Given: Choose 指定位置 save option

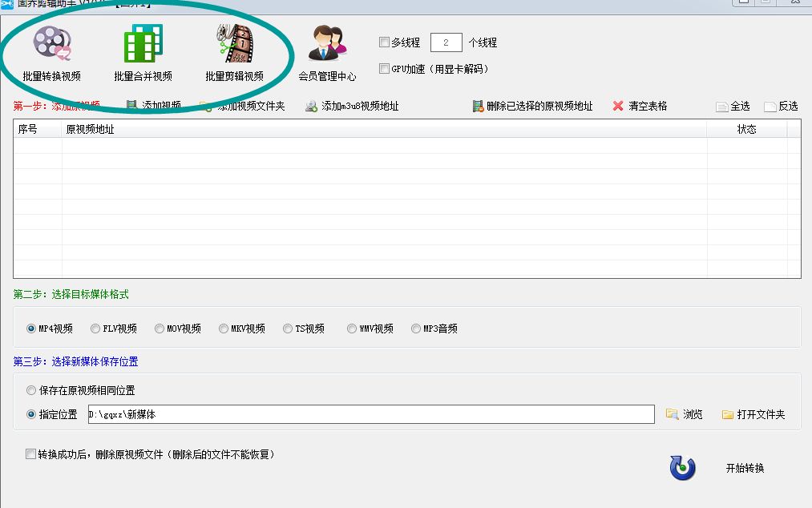Looking at the screenshot, I should (x=31, y=414).
